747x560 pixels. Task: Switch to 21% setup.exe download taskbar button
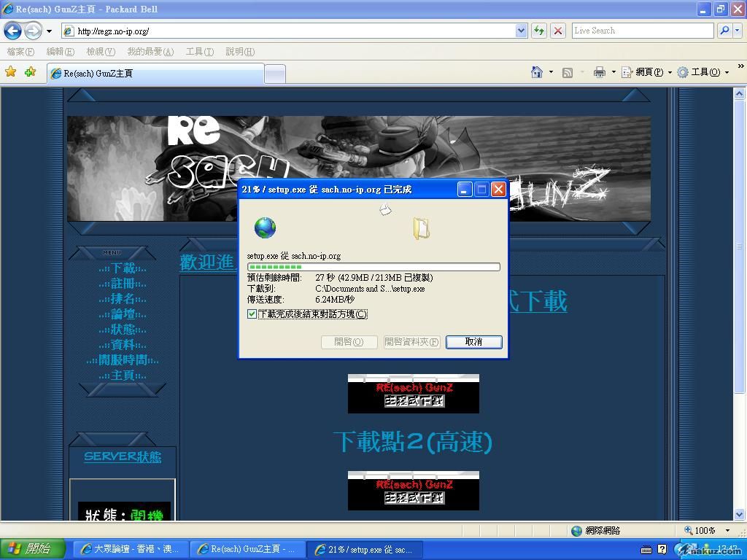point(363,549)
